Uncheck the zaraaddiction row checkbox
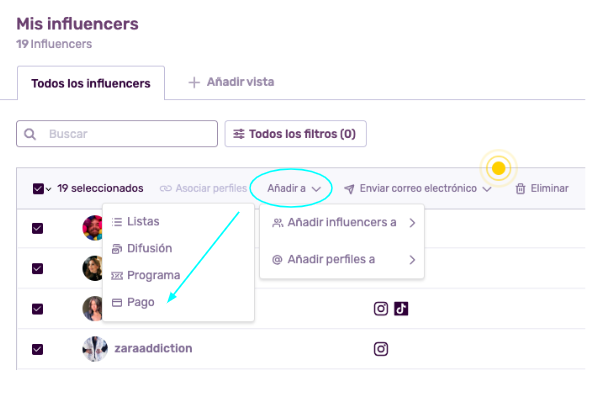598x407 pixels. click(37, 349)
